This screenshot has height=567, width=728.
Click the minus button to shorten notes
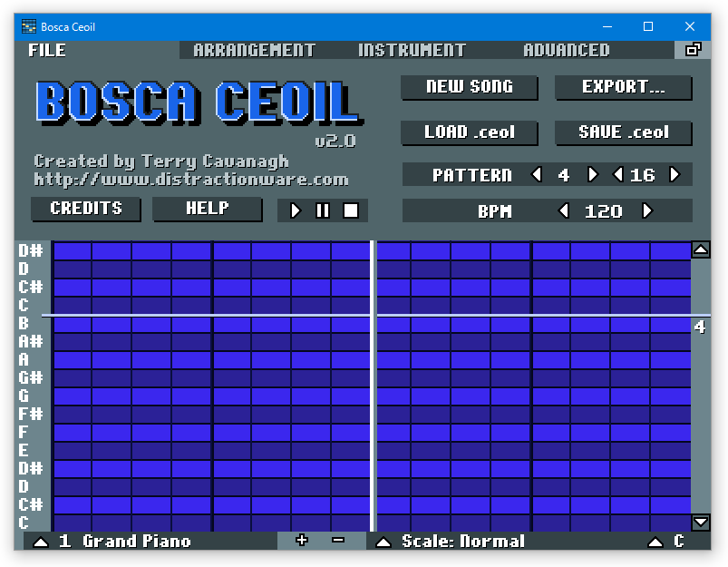point(338,541)
